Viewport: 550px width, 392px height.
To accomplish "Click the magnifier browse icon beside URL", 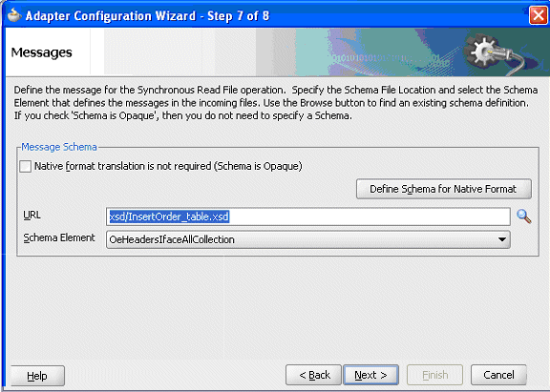I will tap(523, 217).
